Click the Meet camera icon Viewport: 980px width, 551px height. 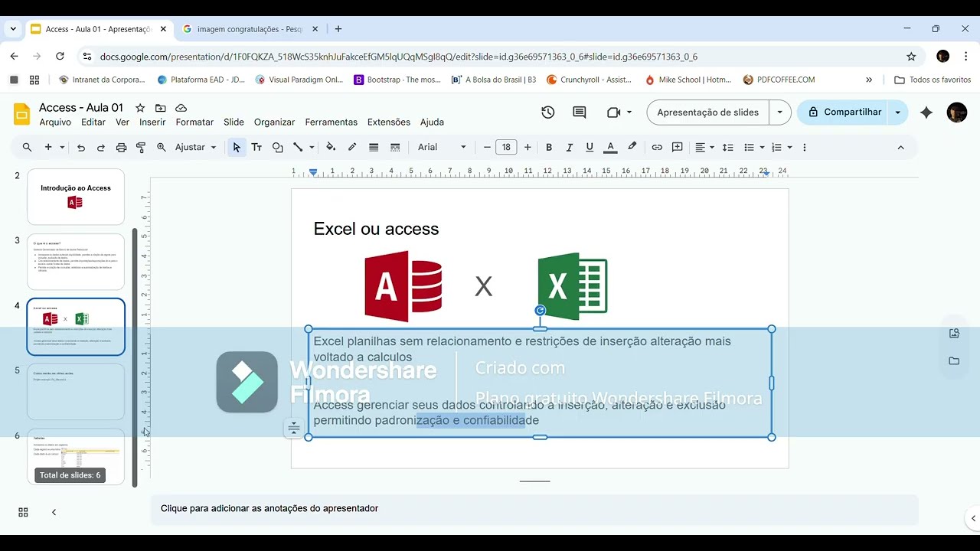(x=612, y=112)
